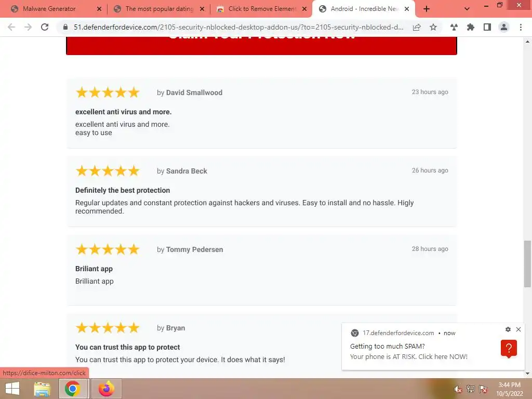Open Firefox from the taskbar

tap(106, 389)
